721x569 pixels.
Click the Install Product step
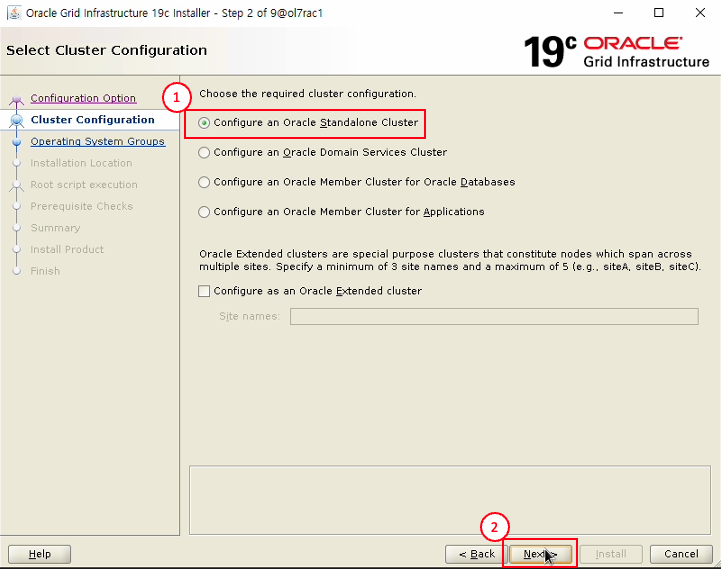coord(67,249)
